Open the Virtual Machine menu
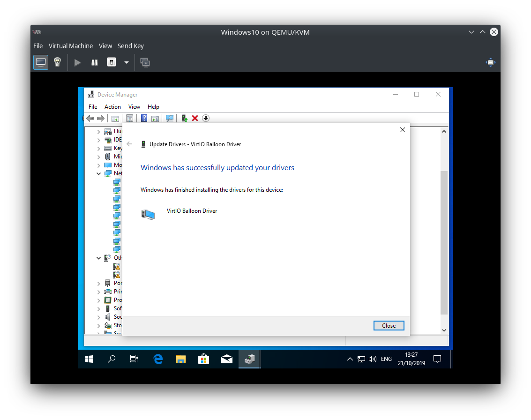The image size is (531, 420). 70,46
